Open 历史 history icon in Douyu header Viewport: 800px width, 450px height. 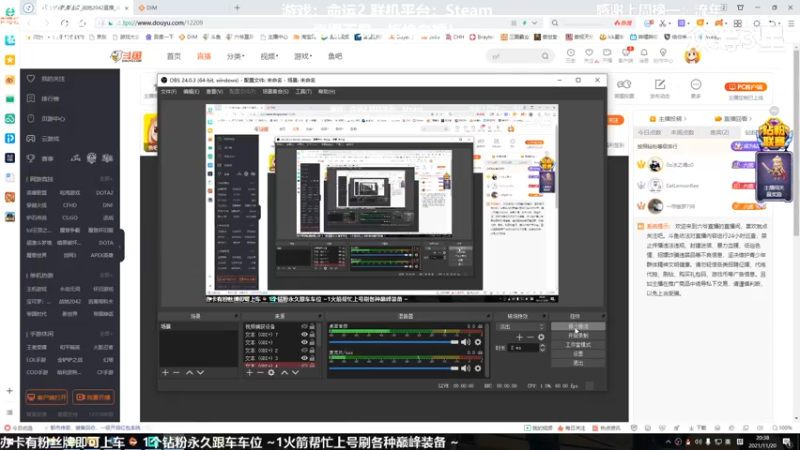coord(570,55)
